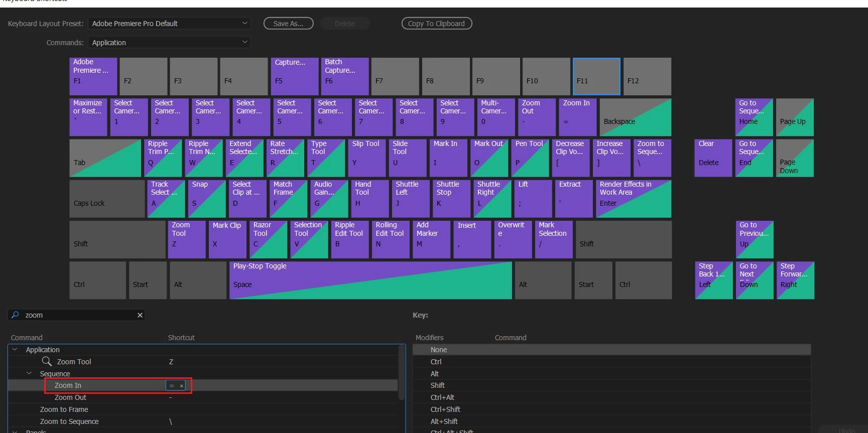
Task: Click the Tab key
Action: (105, 158)
